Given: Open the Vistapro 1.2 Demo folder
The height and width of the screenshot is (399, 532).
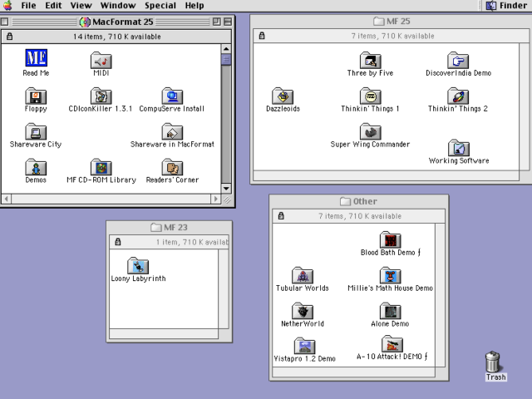Looking at the screenshot, I should [305, 346].
